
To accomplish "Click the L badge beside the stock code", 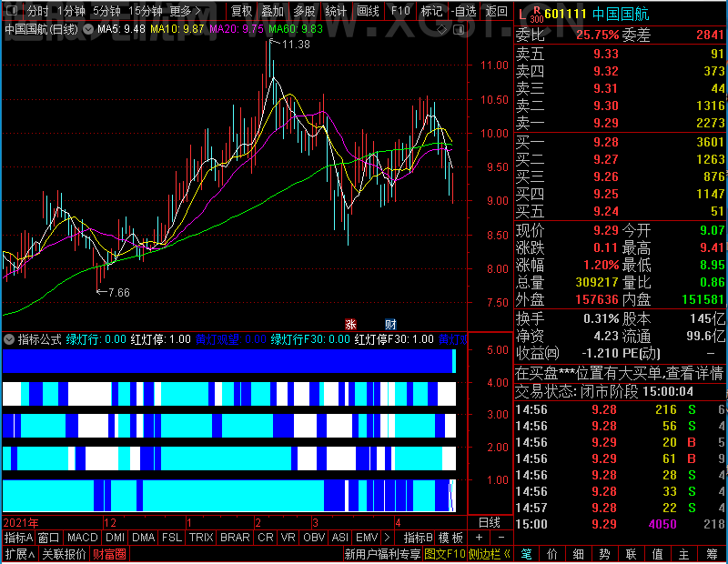I will point(522,15).
